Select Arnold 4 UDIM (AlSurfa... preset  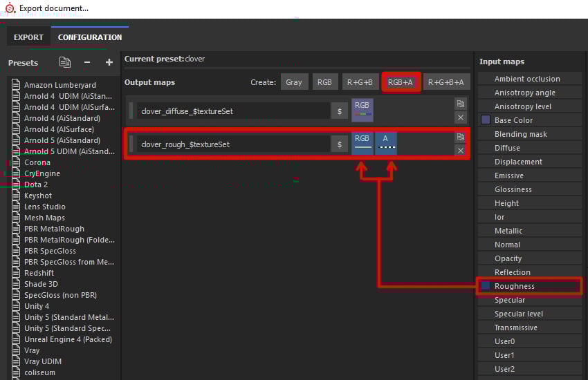(69, 107)
